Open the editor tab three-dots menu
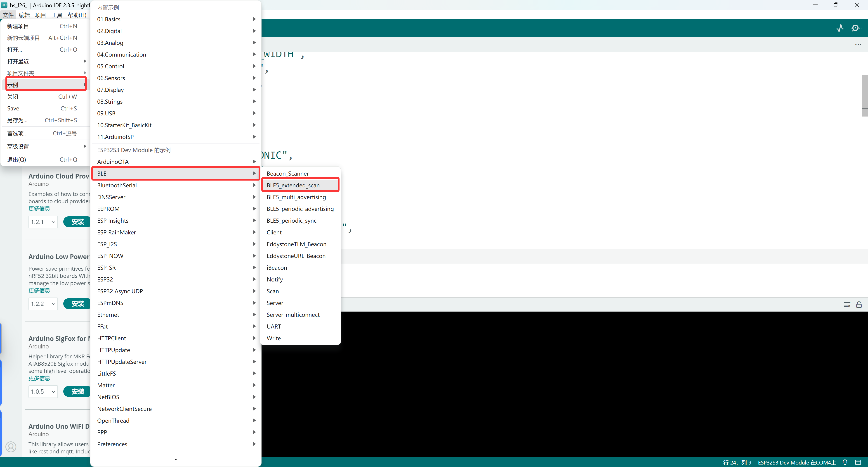868x467 pixels. (858, 45)
